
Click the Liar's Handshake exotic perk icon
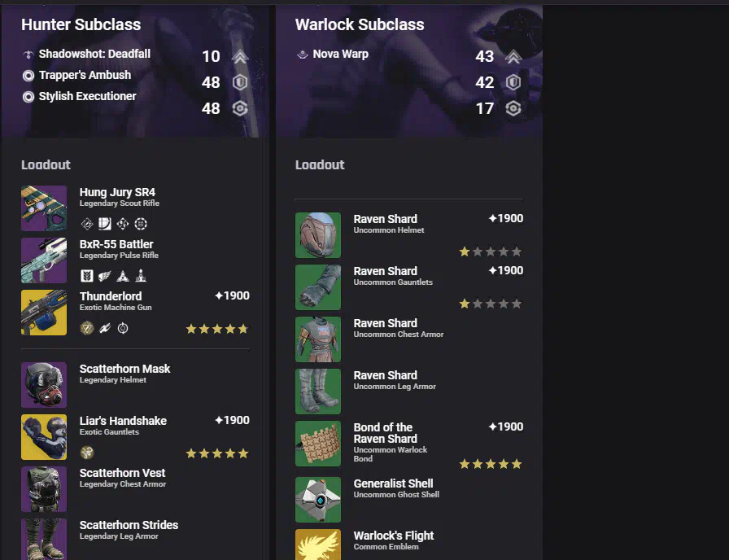click(x=87, y=452)
